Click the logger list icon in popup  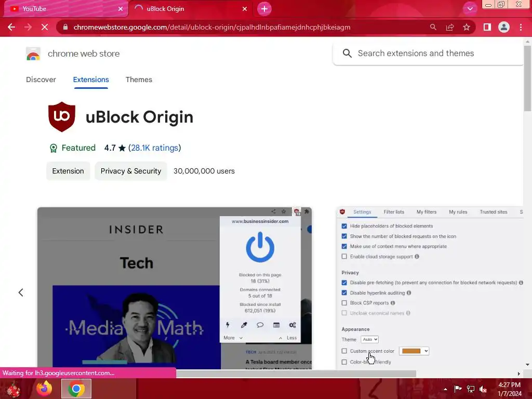pyautogui.click(x=276, y=325)
